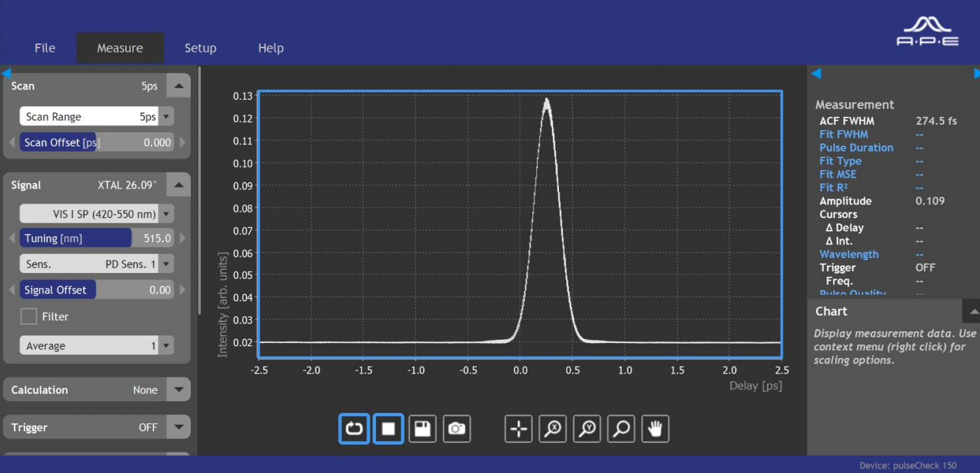Take a chart snapshot with camera icon
Screen dimensions: 980x473
click(x=456, y=429)
